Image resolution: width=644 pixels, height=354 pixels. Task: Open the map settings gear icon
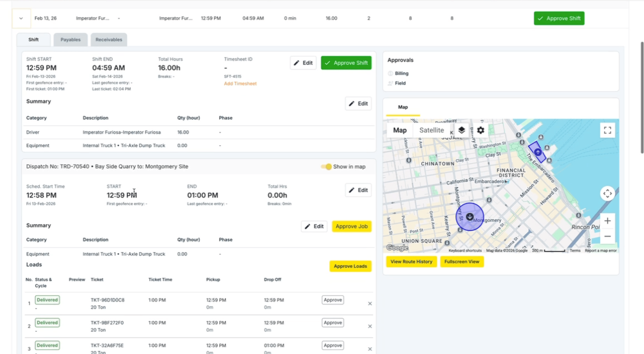pos(480,130)
